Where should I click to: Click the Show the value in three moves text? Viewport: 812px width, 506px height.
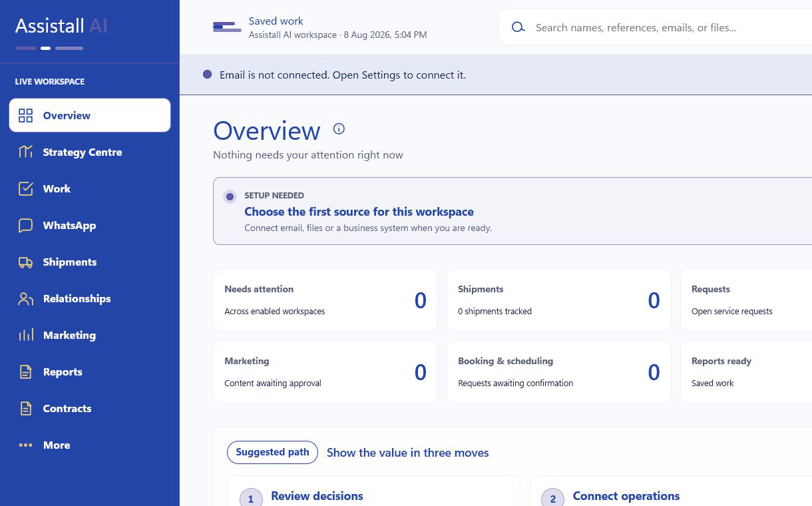[407, 453]
